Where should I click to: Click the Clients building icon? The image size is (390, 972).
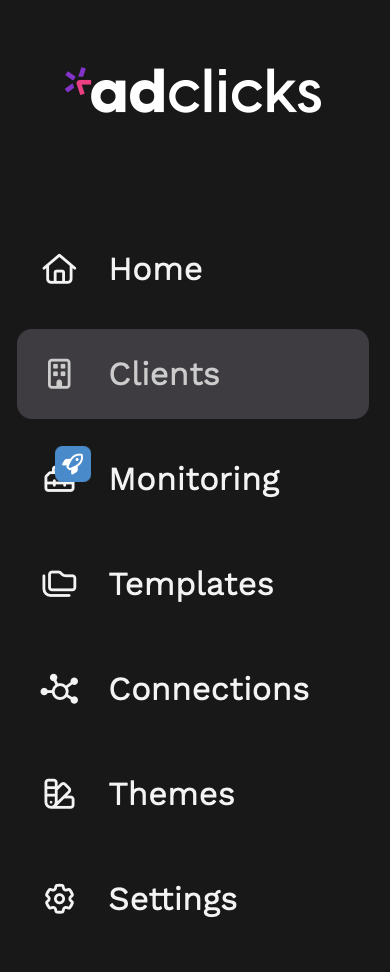pos(60,374)
